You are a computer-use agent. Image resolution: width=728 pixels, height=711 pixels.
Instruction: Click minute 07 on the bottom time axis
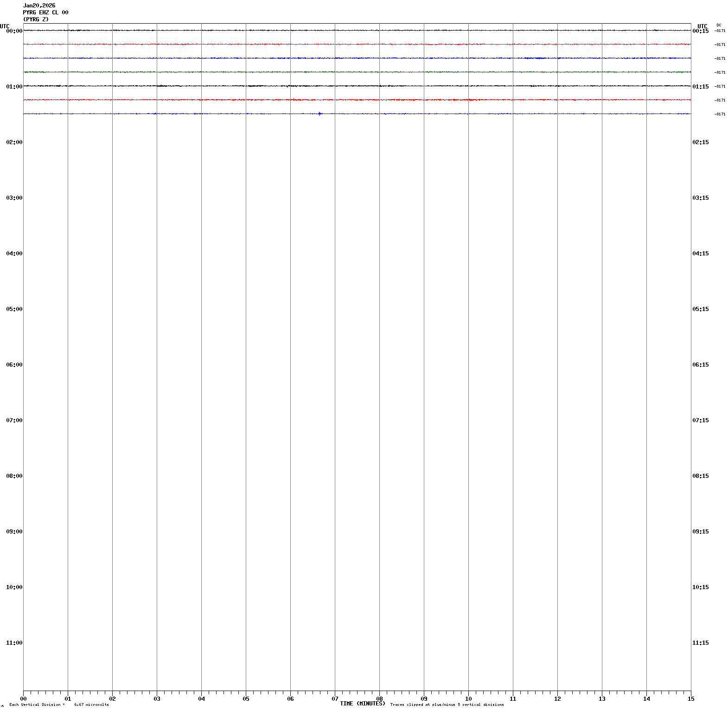(x=335, y=699)
